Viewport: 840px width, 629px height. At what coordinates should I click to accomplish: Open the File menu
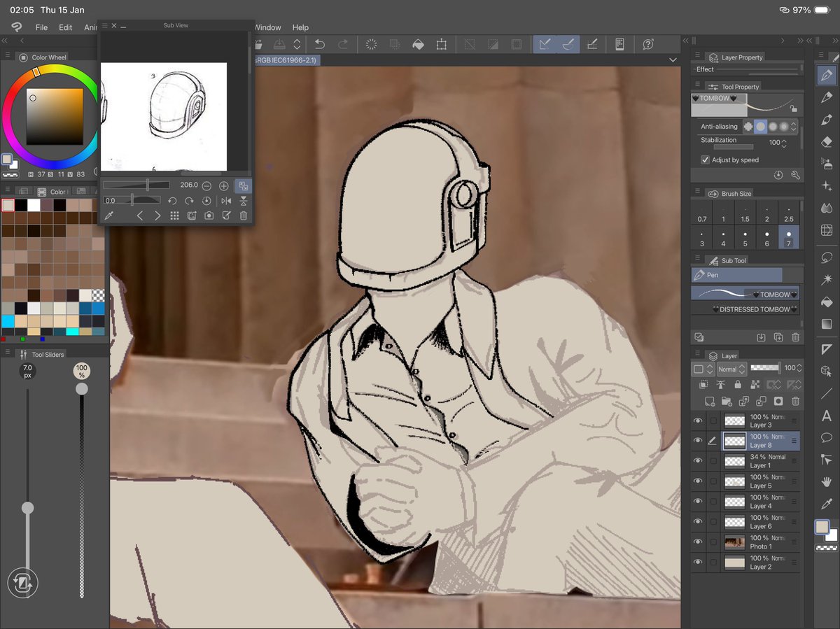coord(41,27)
